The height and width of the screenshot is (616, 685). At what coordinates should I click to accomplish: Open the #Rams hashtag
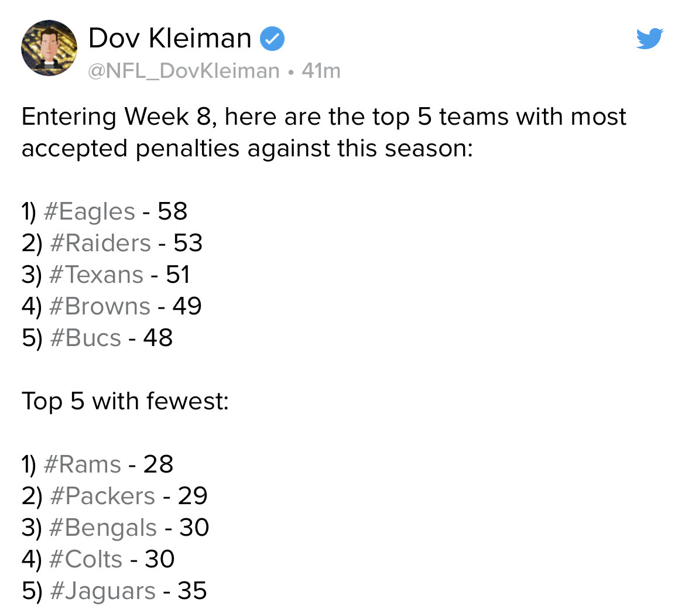tap(83, 464)
